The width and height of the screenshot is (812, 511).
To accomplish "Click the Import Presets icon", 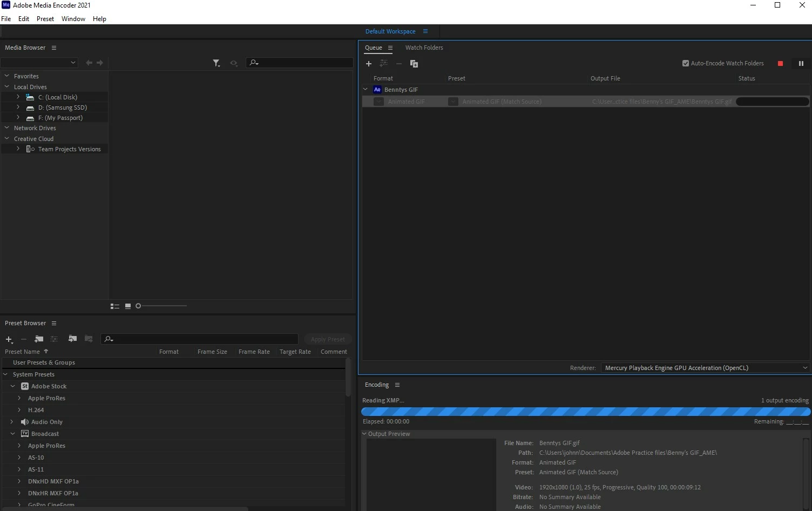I will click(x=72, y=339).
